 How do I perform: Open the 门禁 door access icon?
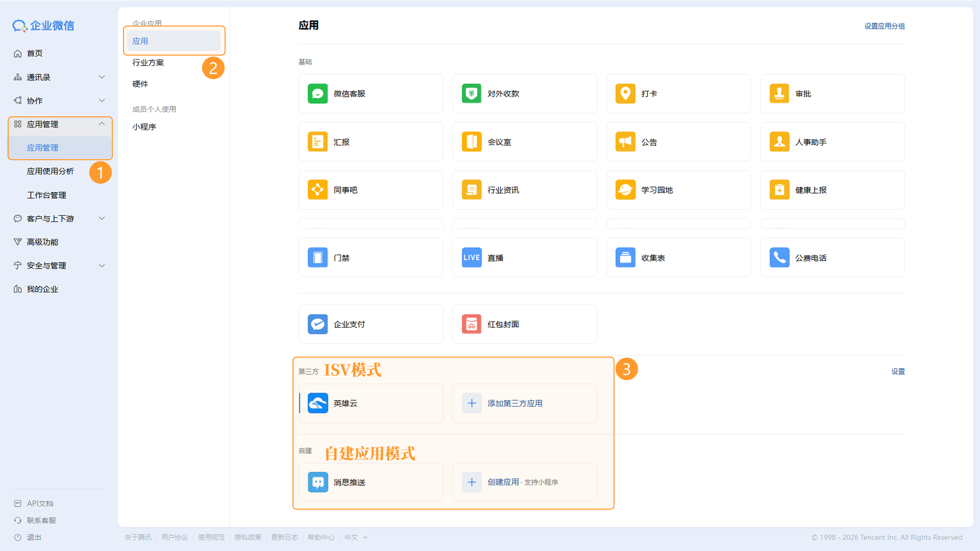[318, 257]
